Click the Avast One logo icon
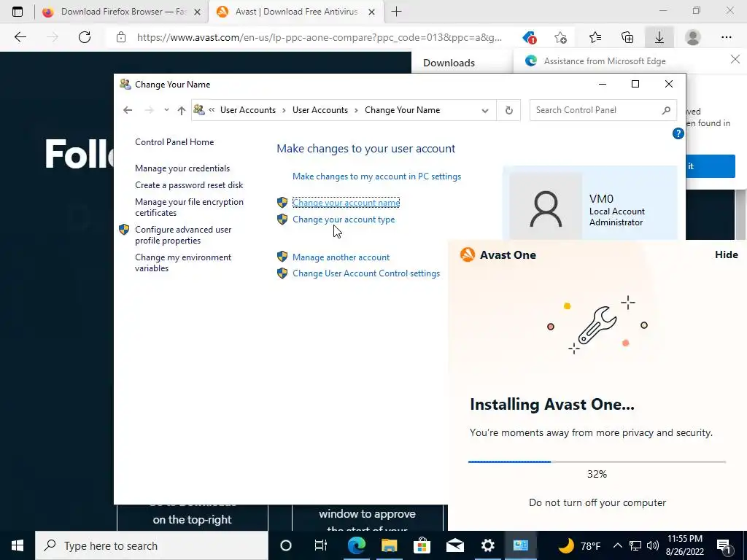 coord(468,254)
